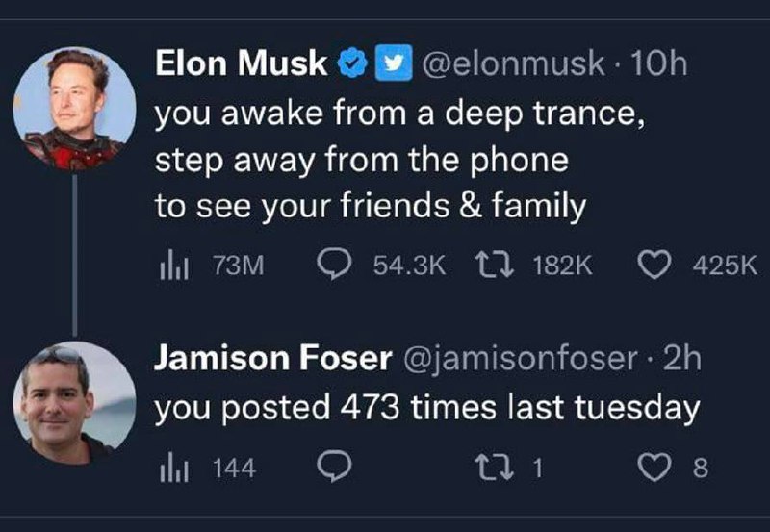
Task: Open the reply about posting 473 times
Action: coord(426,408)
